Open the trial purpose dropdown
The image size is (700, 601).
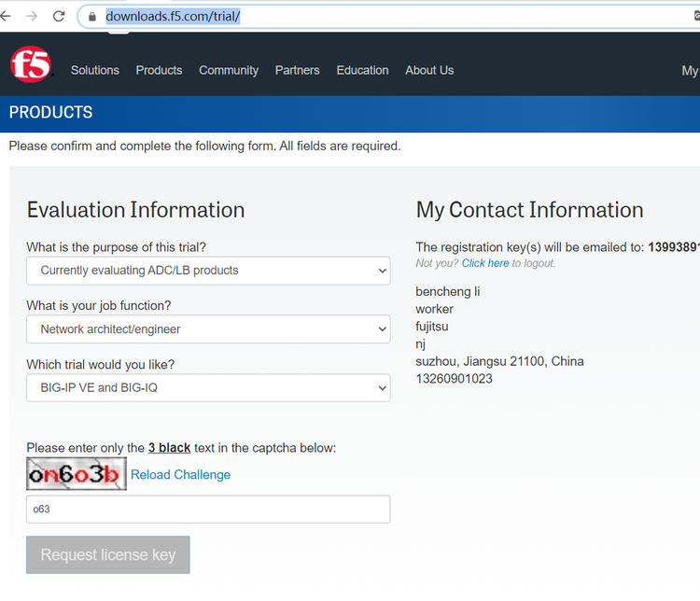pos(208,271)
